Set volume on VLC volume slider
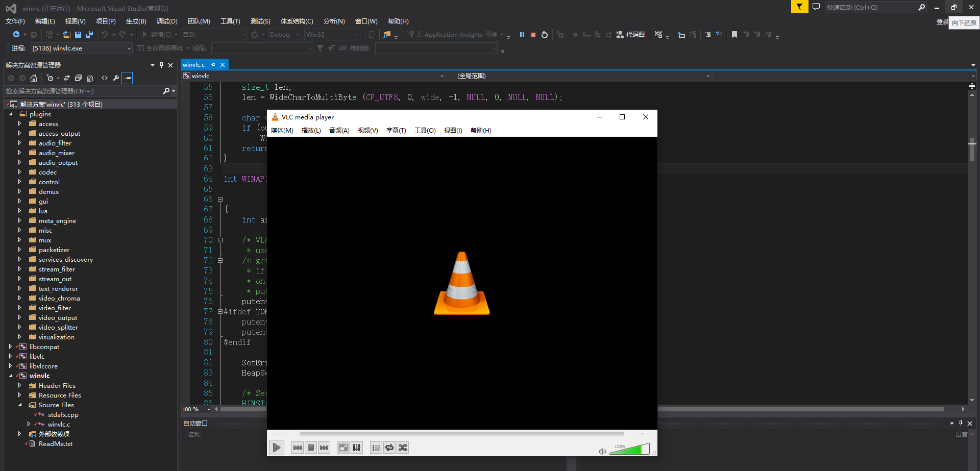The height and width of the screenshot is (471, 980). coord(629,449)
